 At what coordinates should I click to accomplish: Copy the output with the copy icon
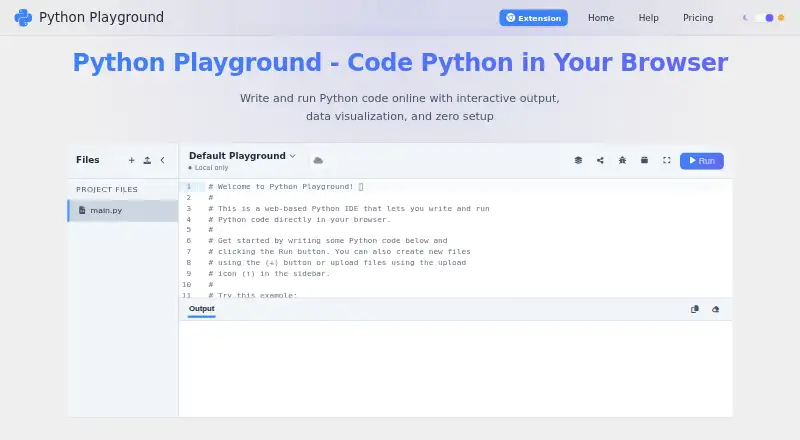tap(694, 309)
